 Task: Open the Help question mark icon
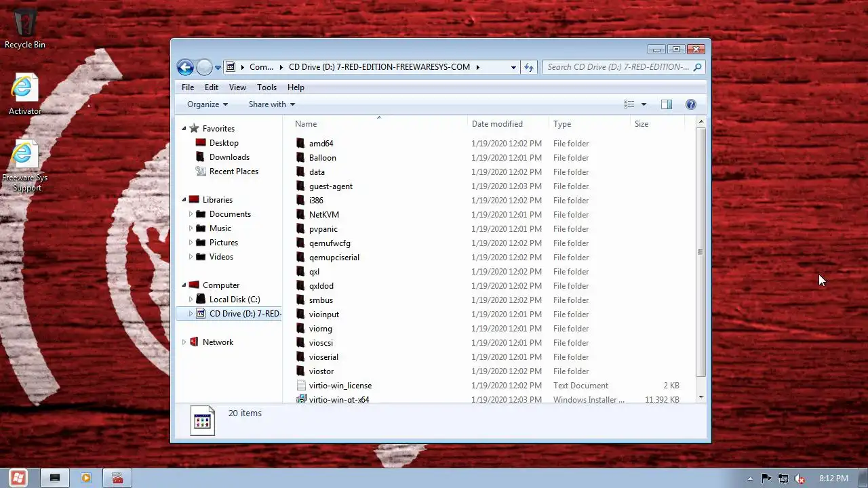point(691,104)
